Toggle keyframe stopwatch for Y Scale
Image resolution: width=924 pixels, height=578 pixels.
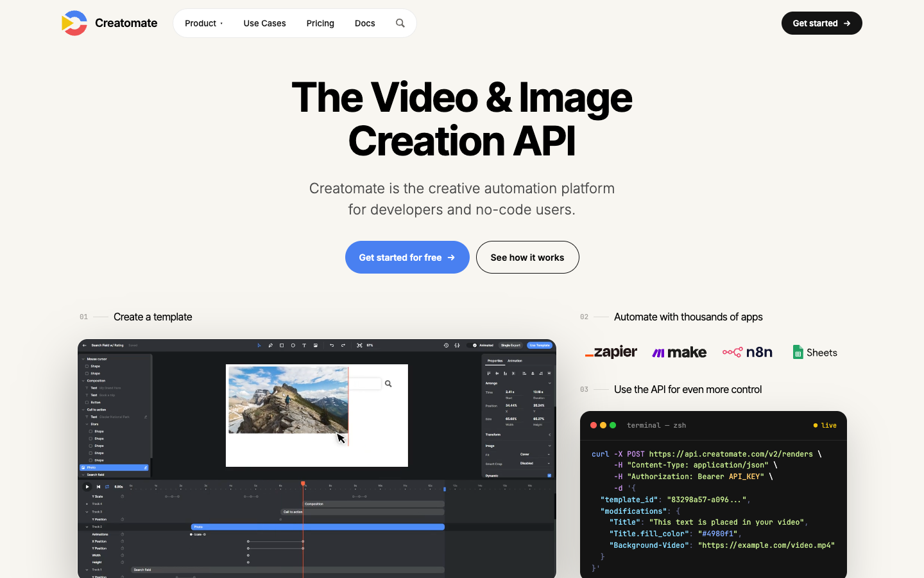(x=123, y=496)
